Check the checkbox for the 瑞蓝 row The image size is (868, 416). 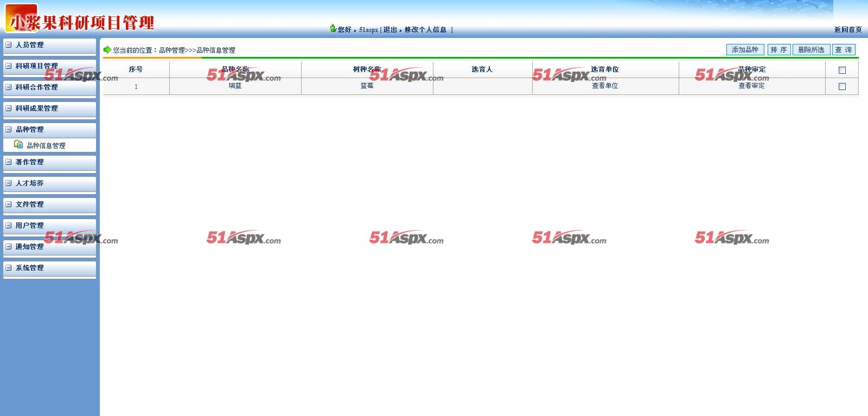(842, 86)
